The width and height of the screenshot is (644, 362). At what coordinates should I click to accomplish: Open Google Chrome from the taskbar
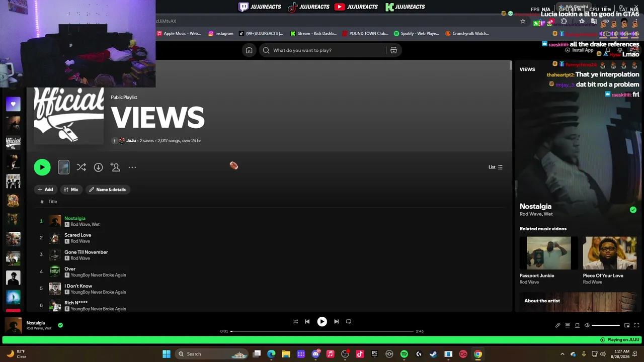click(x=477, y=354)
